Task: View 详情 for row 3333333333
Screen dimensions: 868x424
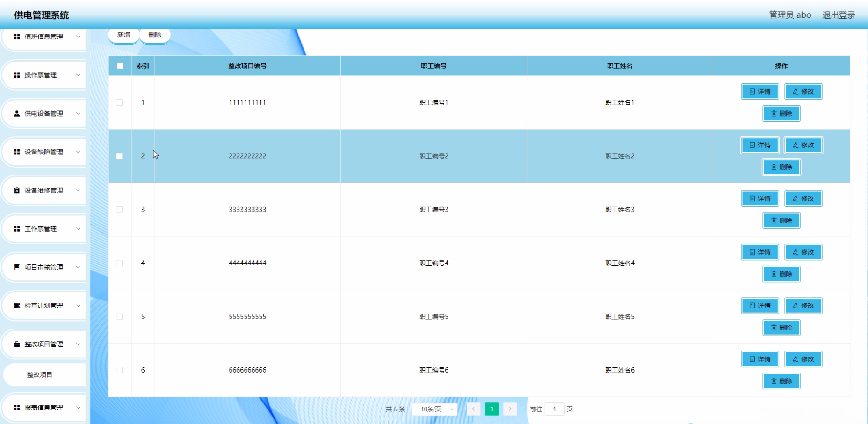Action: click(760, 198)
